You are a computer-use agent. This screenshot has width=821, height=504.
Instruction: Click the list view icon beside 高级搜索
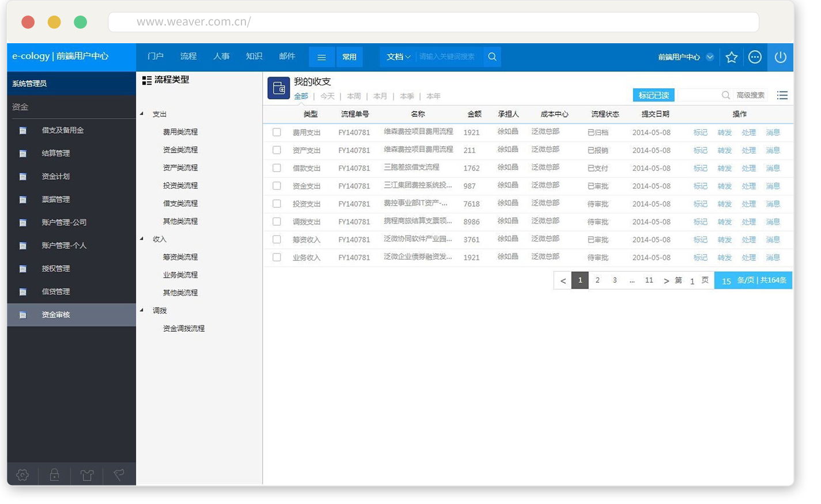tap(782, 95)
